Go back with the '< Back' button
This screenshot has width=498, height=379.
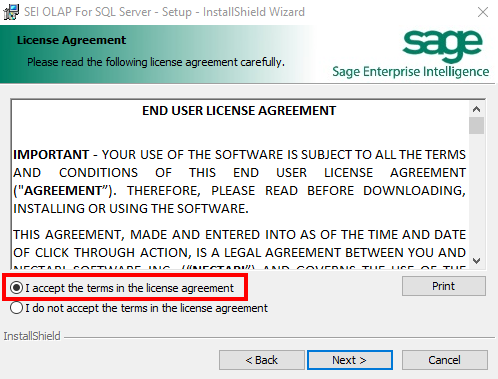262,360
